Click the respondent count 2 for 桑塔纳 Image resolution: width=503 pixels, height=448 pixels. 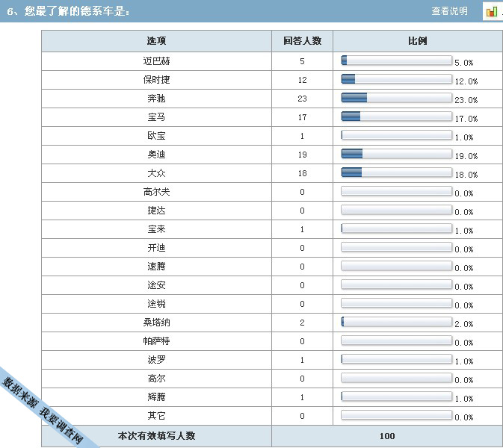coord(302,323)
